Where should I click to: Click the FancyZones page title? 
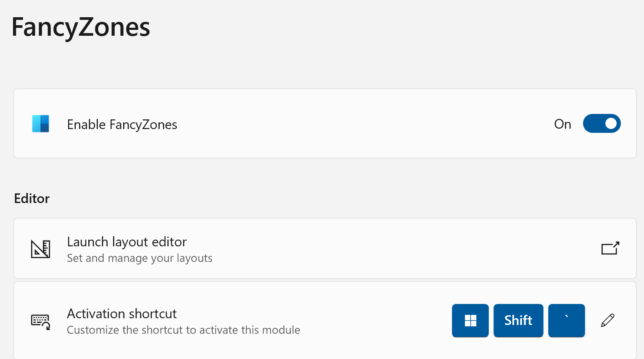[x=81, y=27]
